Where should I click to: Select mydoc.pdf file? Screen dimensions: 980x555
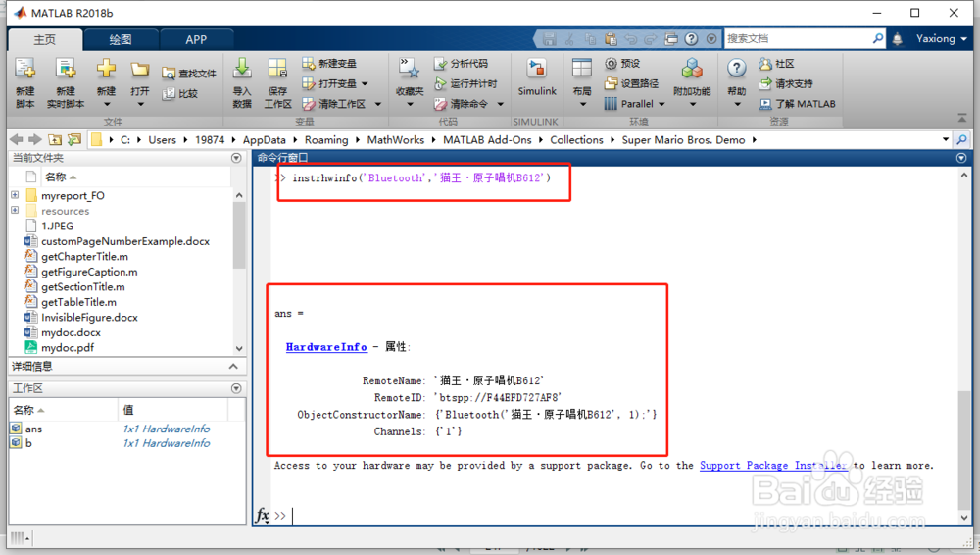point(68,348)
